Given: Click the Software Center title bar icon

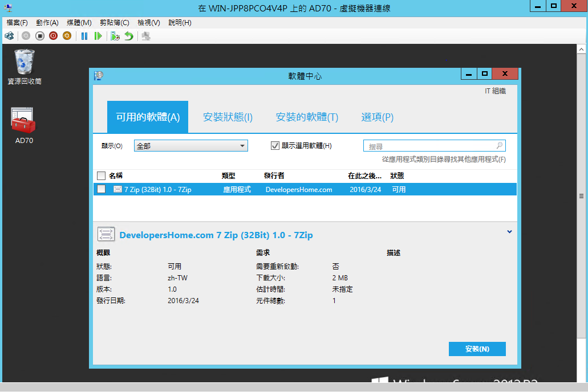Looking at the screenshot, I should click(99, 76).
